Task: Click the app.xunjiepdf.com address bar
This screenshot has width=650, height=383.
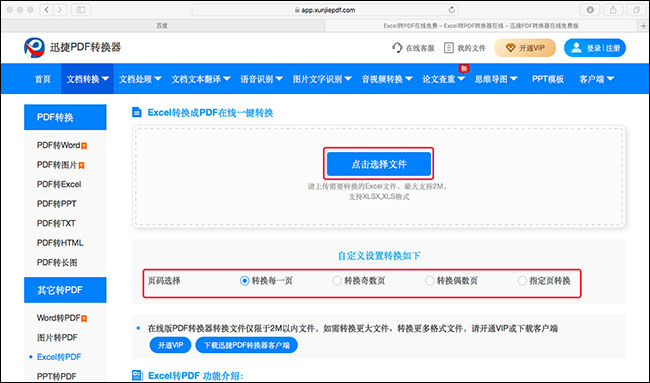Action: click(x=325, y=10)
